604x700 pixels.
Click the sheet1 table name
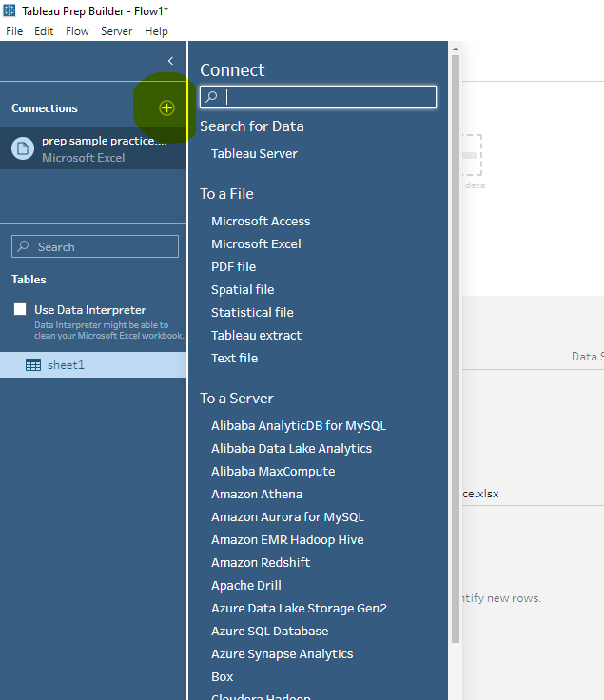(x=66, y=365)
